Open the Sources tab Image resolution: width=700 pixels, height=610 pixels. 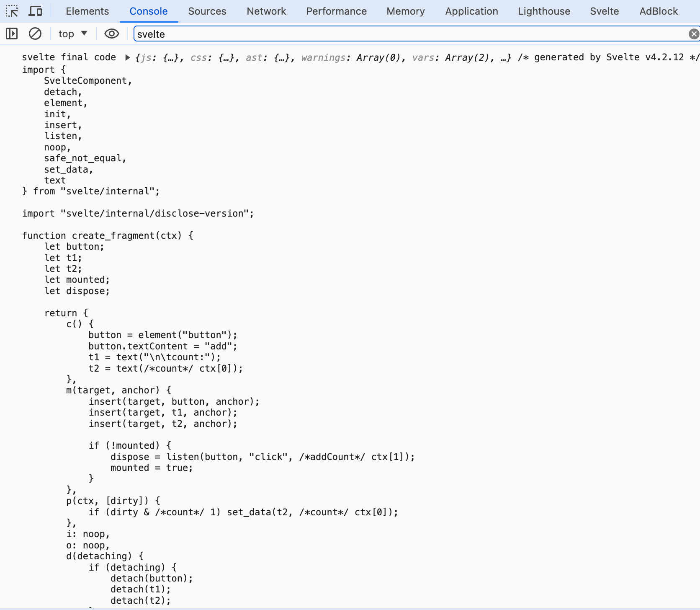tap(207, 11)
